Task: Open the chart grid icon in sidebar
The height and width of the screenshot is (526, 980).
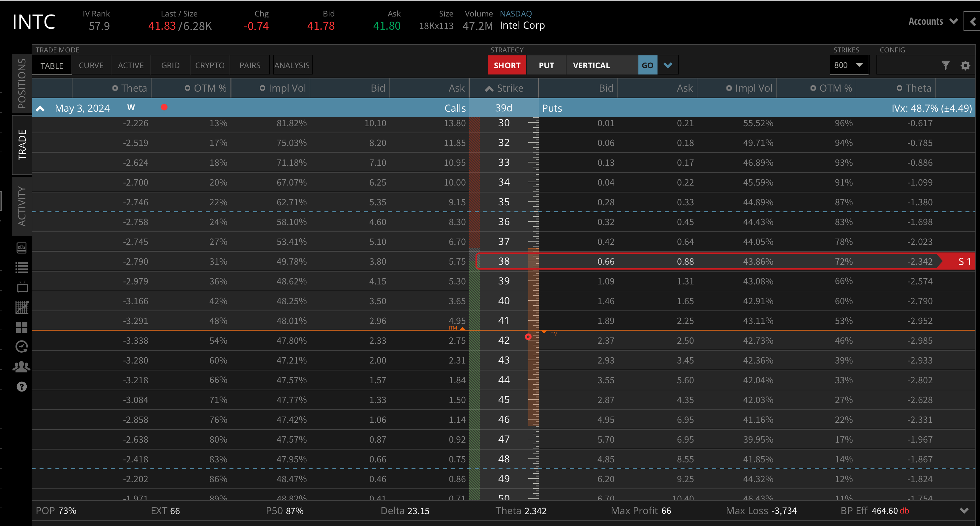Action: coord(22,307)
